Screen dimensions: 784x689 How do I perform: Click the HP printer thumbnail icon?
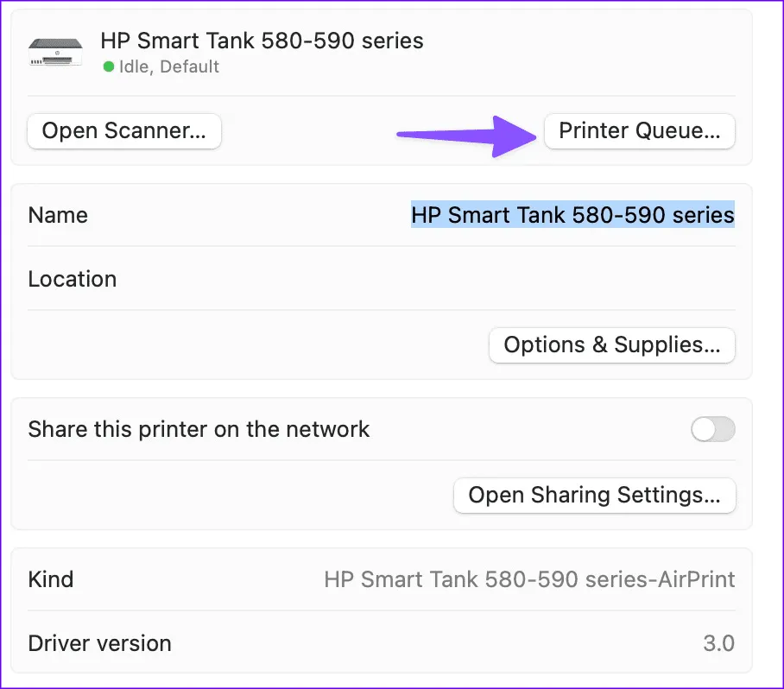pyautogui.click(x=55, y=52)
